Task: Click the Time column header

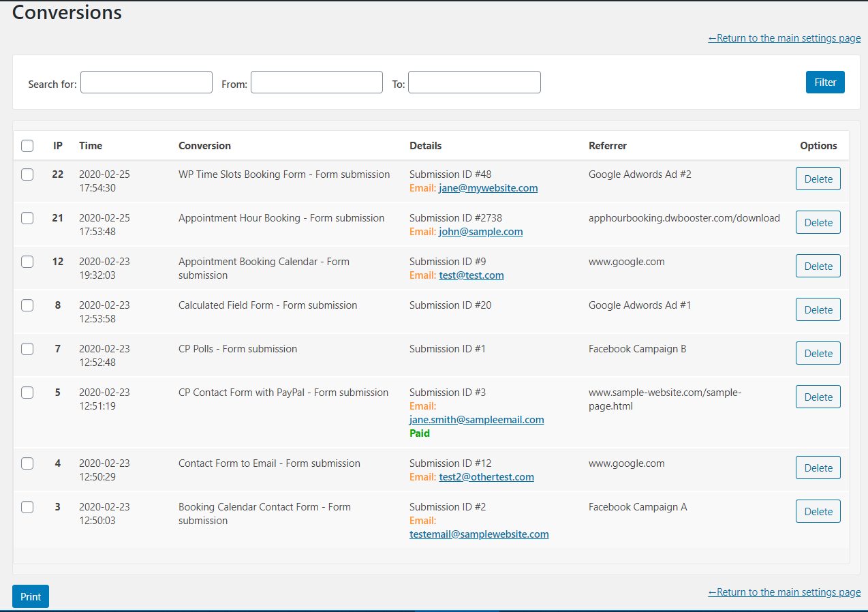Action: pos(91,146)
